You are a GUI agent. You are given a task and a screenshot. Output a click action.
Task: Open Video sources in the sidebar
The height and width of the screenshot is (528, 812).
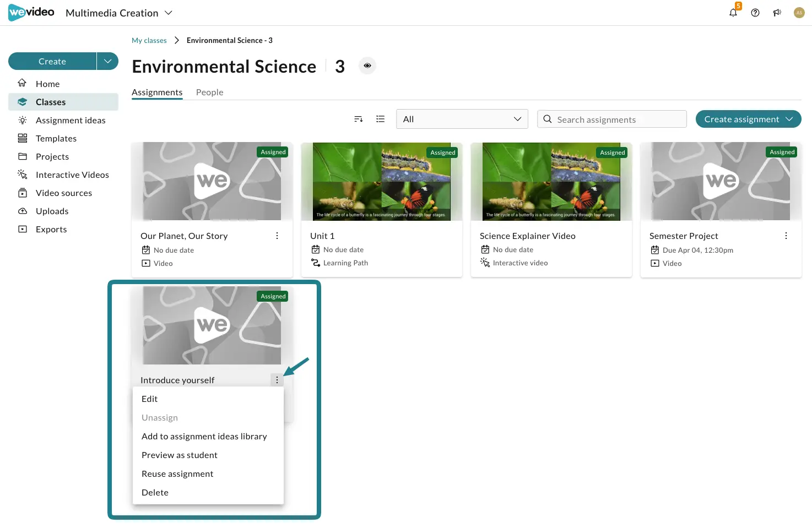[63, 193]
